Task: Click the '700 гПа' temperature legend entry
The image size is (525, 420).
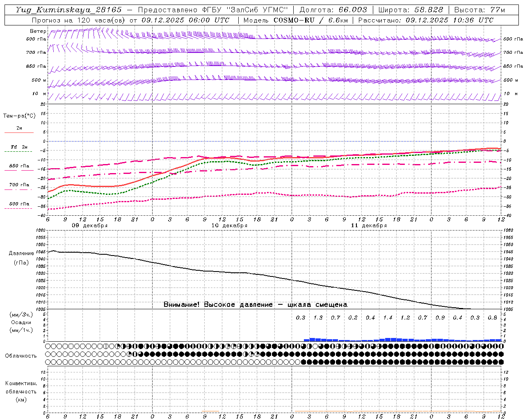Action: click(x=19, y=185)
